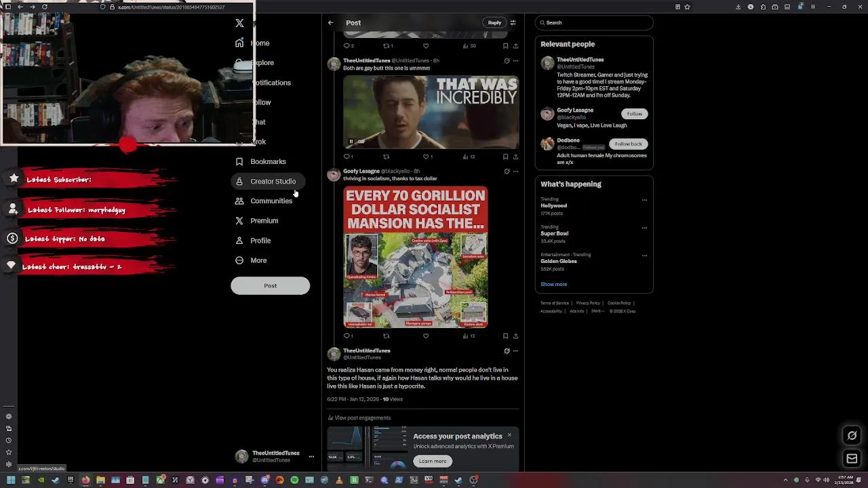Open TheeUntitledTunes avatar in Relevant people
This screenshot has width=868, height=488.
pos(547,63)
